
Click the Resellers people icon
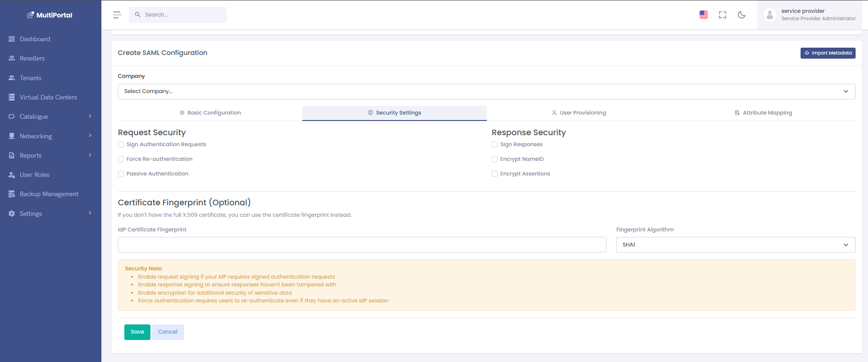pos(12,58)
